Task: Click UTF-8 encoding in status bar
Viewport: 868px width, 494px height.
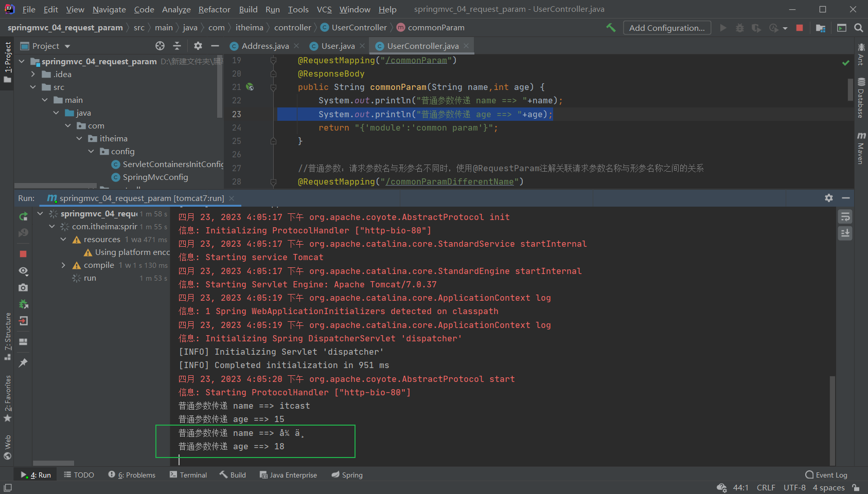Action: tap(794, 488)
